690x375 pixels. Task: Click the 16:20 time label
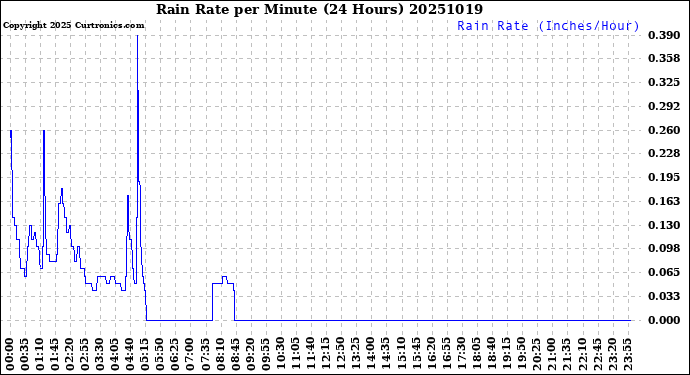(431, 355)
